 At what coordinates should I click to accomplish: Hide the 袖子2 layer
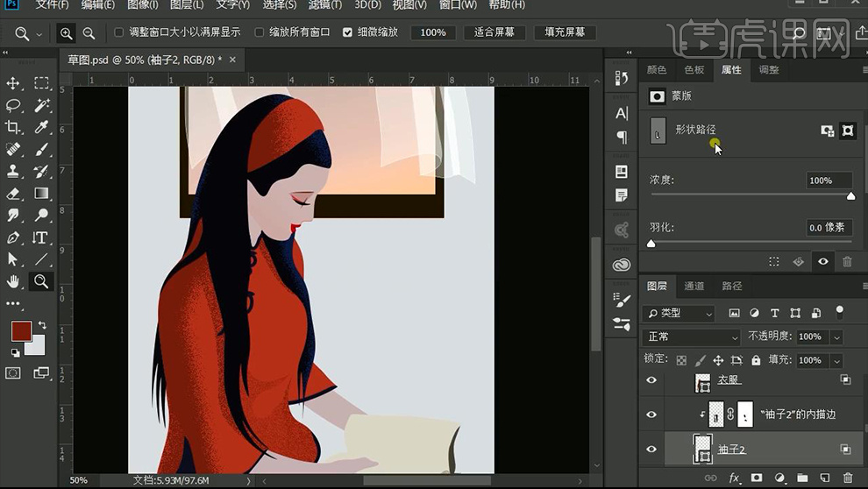(651, 450)
